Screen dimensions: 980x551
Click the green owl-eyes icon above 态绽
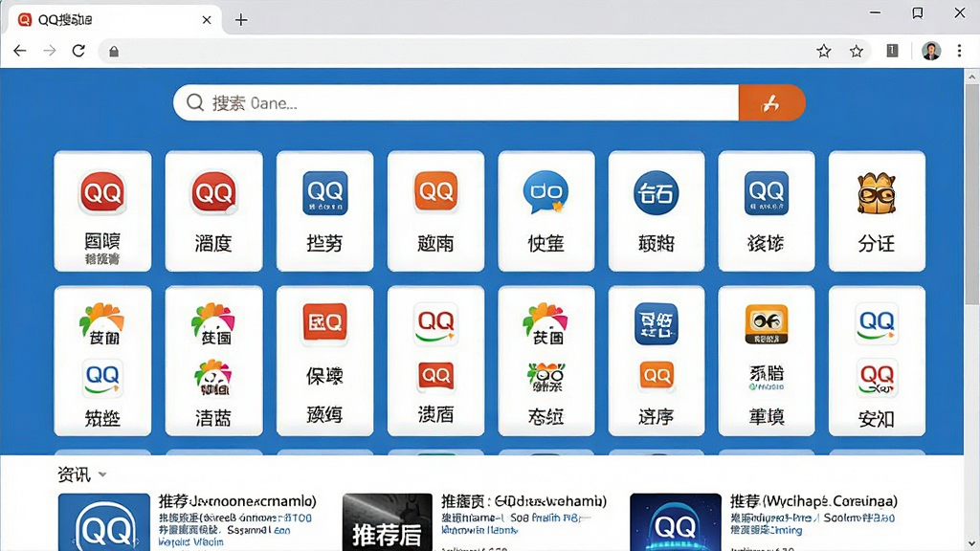546,377
